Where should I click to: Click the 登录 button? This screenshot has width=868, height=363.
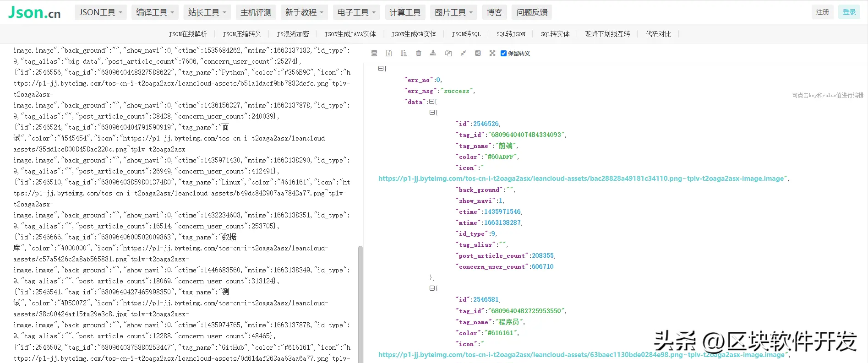[x=849, y=12]
